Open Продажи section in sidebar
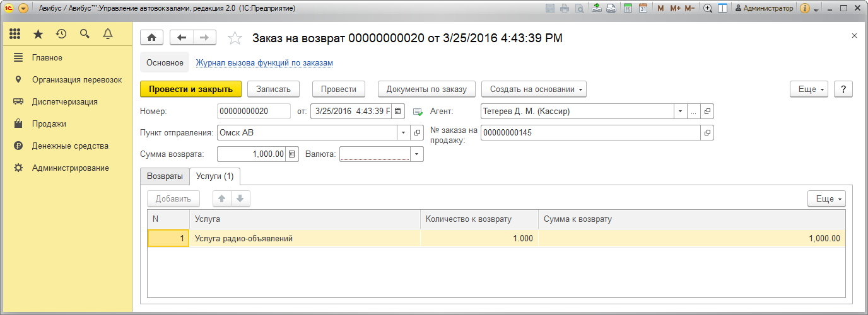Screen dimensions: 868x315 [x=49, y=123]
